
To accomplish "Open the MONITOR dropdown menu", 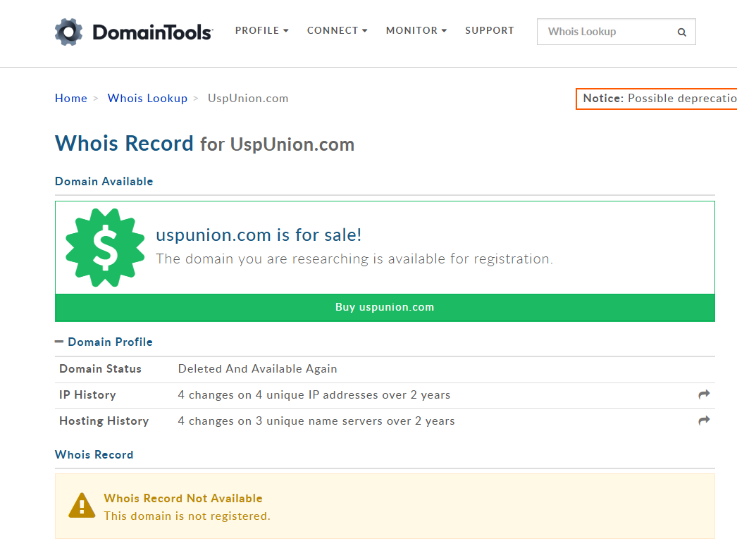I will [416, 30].
